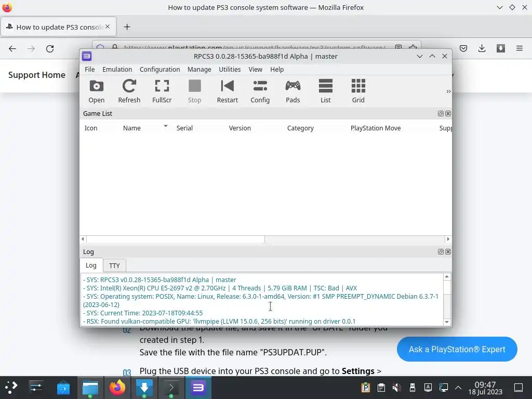Image resolution: width=532 pixels, height=399 pixels.
Task: Click the muted volume tray icon
Action: tap(396, 388)
